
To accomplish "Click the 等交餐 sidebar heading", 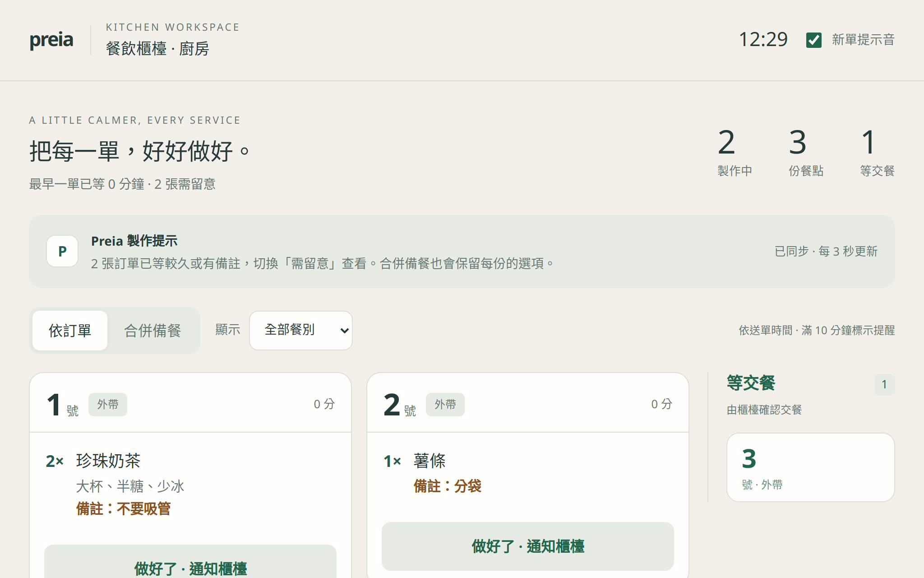I will tap(751, 383).
